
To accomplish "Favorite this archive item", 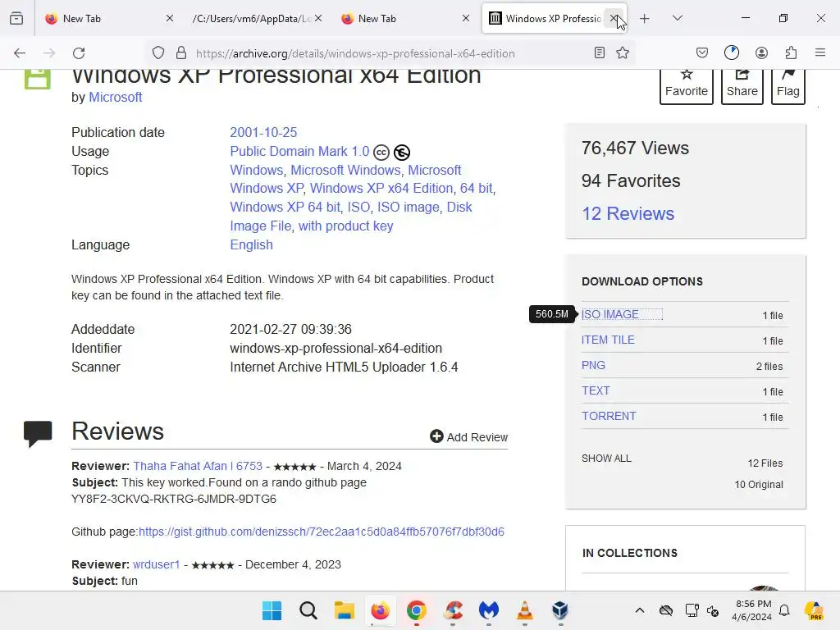I will click(x=687, y=85).
